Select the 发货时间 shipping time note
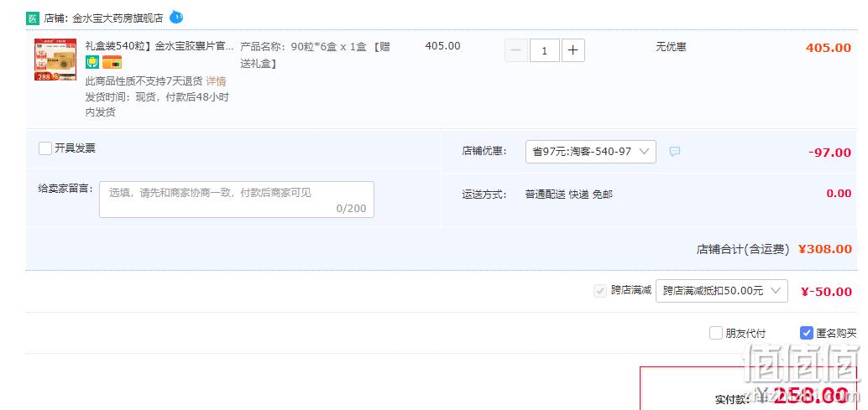 click(x=157, y=105)
